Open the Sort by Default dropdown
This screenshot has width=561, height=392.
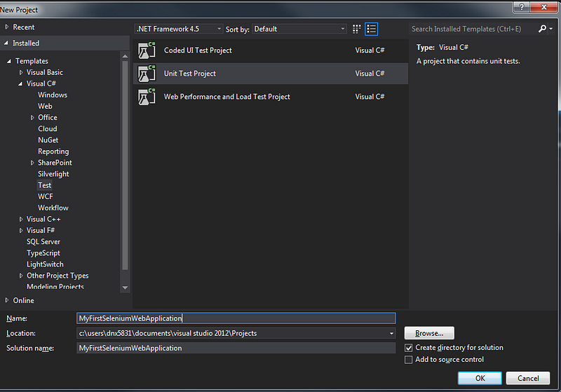coord(299,29)
